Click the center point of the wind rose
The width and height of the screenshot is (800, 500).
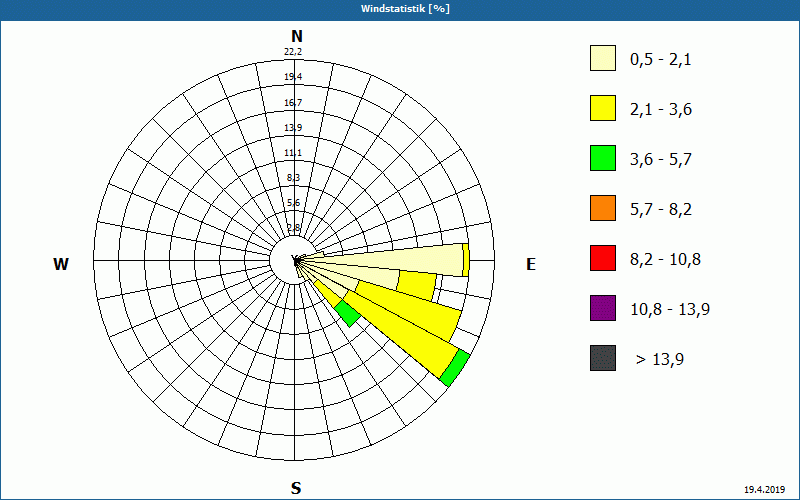point(296,261)
